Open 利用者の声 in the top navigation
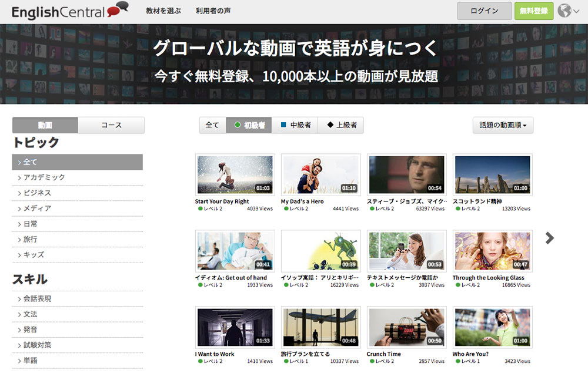The image size is (588, 390). (213, 11)
